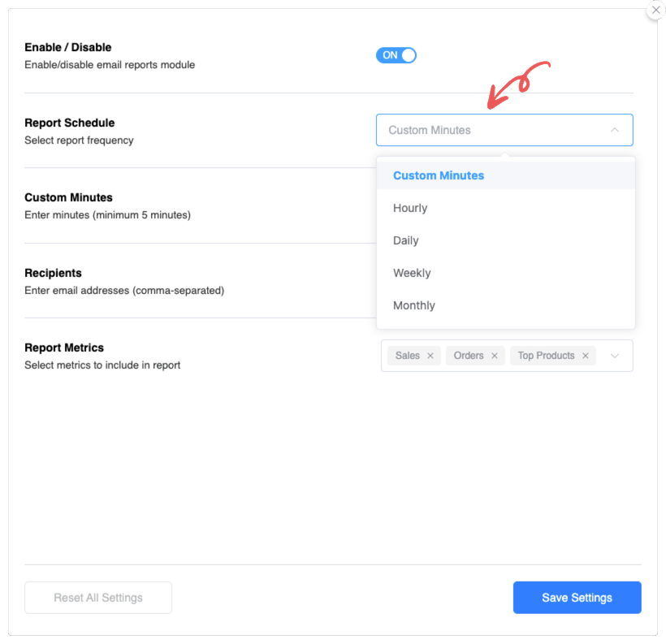Click the Enable / Disable setting label
This screenshot has height=644, width=666.
(x=68, y=47)
